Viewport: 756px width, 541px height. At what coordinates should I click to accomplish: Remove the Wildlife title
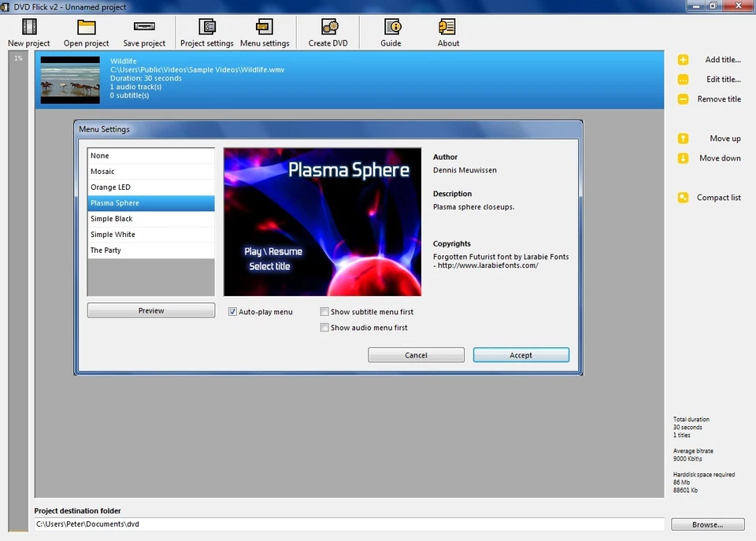(x=718, y=98)
